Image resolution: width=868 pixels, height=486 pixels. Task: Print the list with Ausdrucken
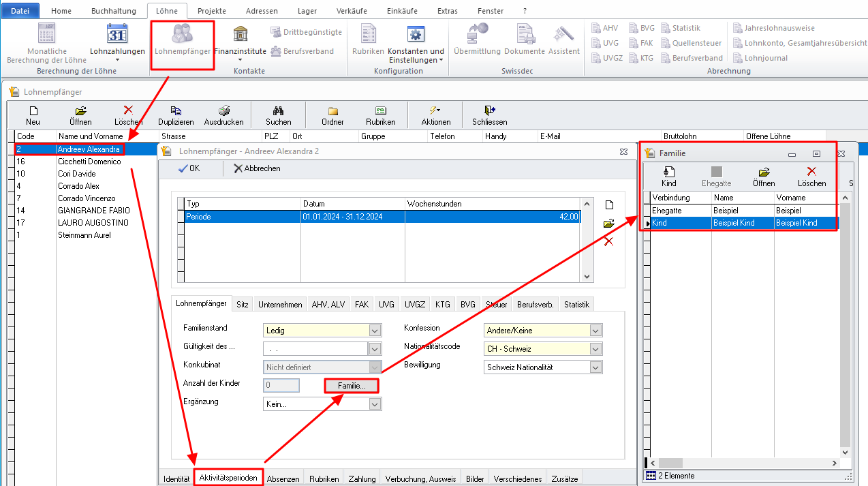point(223,116)
